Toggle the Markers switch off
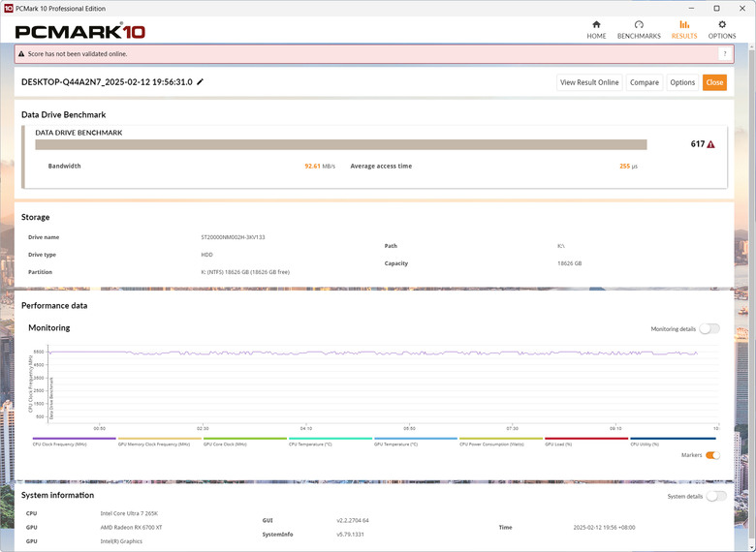 [712, 455]
